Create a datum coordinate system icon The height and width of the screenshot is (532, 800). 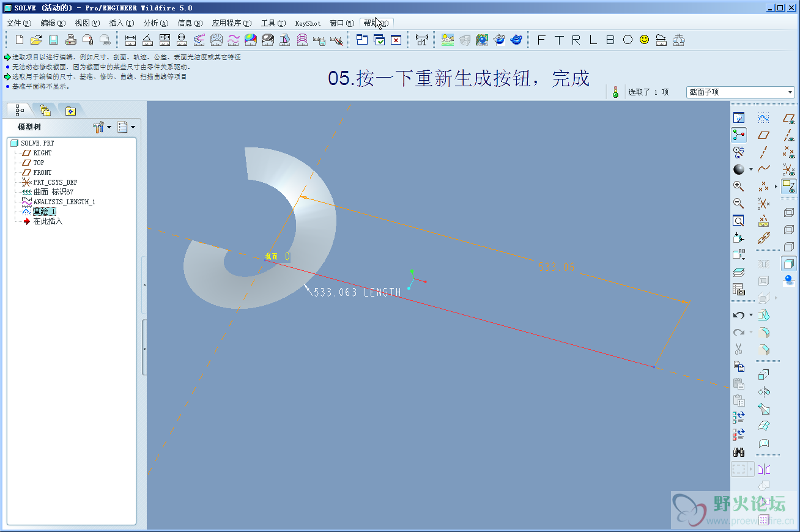(x=764, y=203)
